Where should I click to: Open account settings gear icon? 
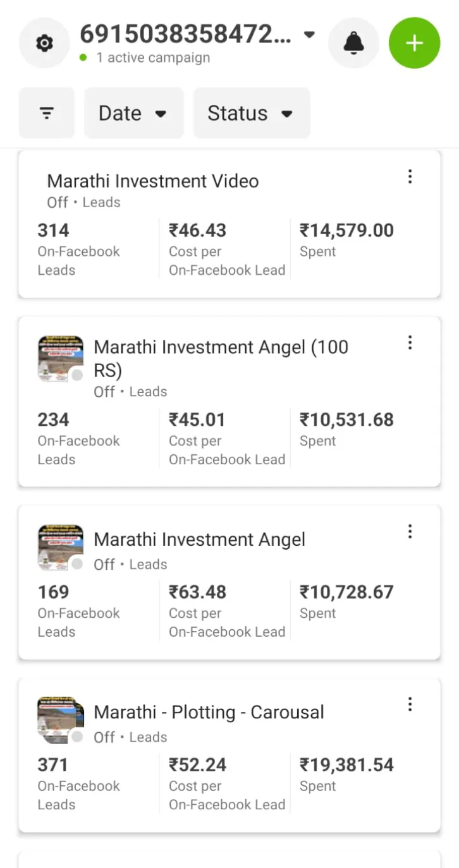click(x=44, y=43)
